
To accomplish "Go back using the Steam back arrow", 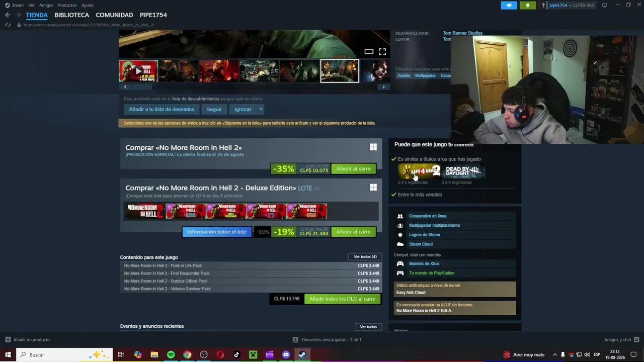I will pos(8,15).
